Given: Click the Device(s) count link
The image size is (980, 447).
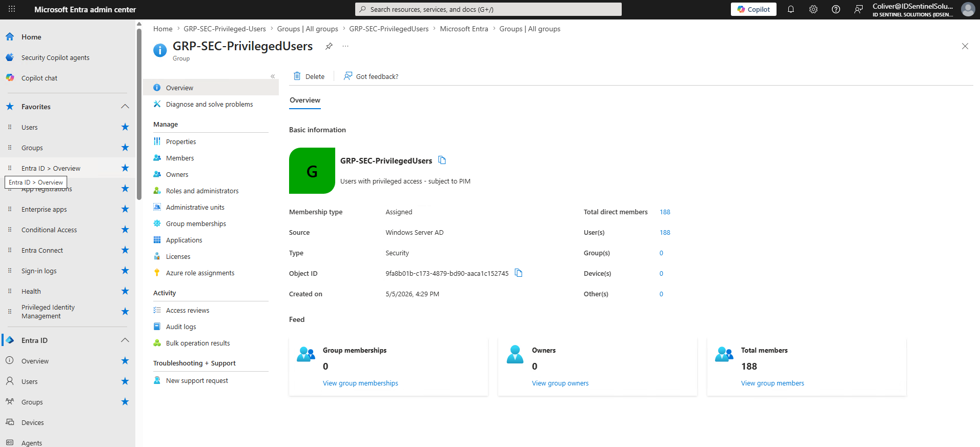Looking at the screenshot, I should [661, 273].
